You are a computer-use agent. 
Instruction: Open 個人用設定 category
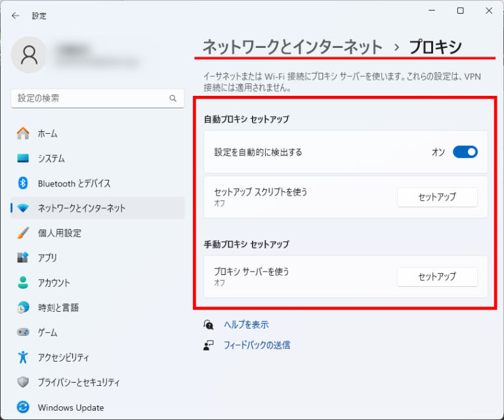click(98, 233)
